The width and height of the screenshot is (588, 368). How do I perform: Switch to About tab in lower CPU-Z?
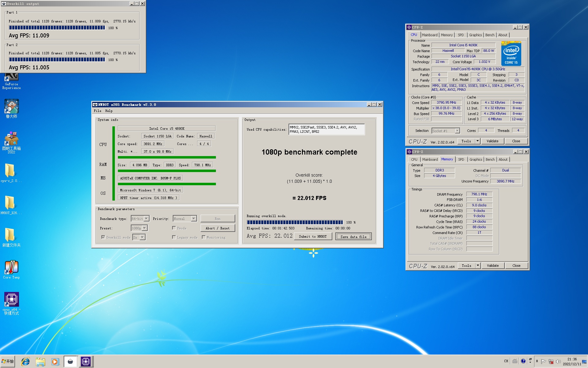pyautogui.click(x=503, y=159)
